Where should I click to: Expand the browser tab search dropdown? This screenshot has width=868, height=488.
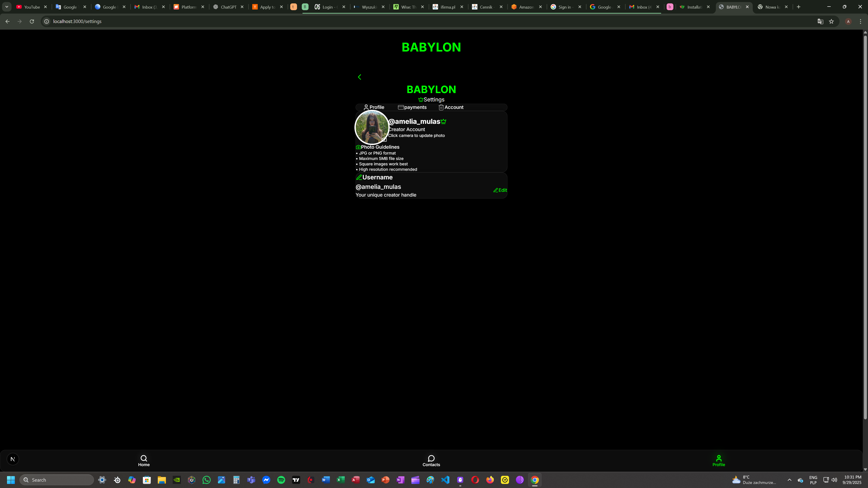coord(7,7)
